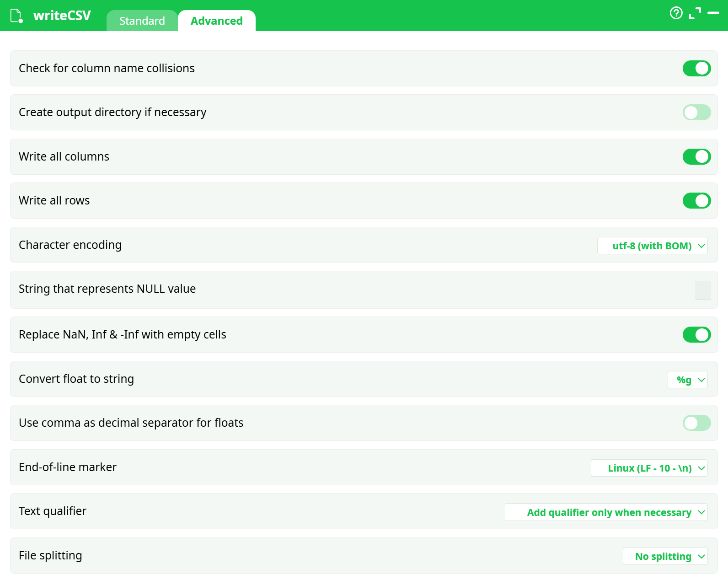The width and height of the screenshot is (728, 580).
Task: Select the Advanced tab
Action: click(216, 21)
